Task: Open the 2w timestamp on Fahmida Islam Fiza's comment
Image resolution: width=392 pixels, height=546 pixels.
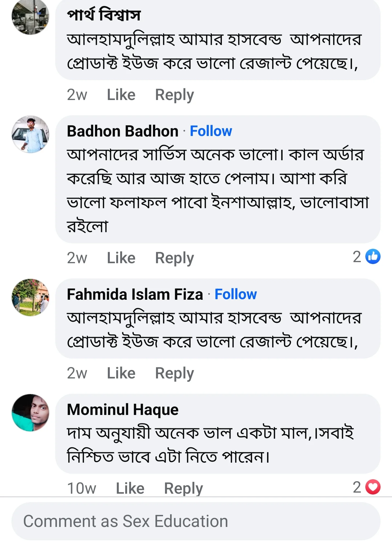Action: click(x=77, y=372)
